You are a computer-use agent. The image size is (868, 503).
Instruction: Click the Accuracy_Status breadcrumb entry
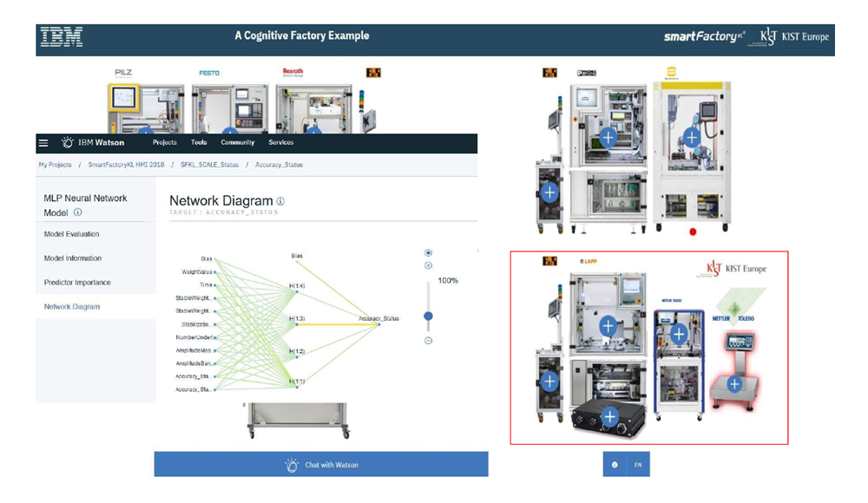[279, 165]
